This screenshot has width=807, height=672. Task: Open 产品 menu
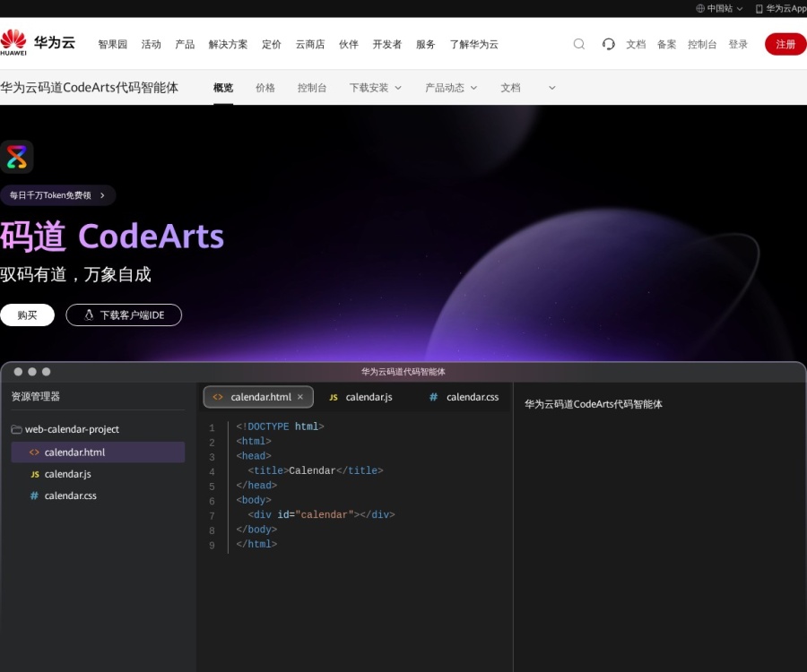click(185, 44)
